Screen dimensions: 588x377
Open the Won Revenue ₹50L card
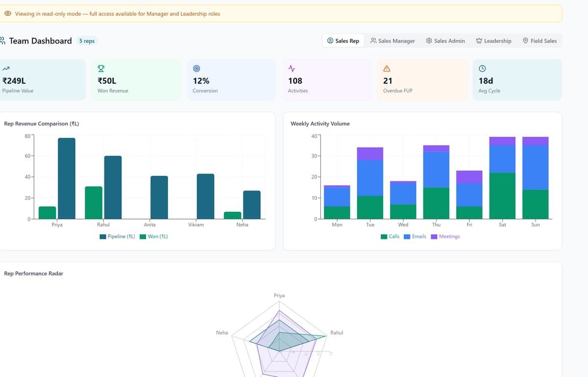click(x=136, y=80)
